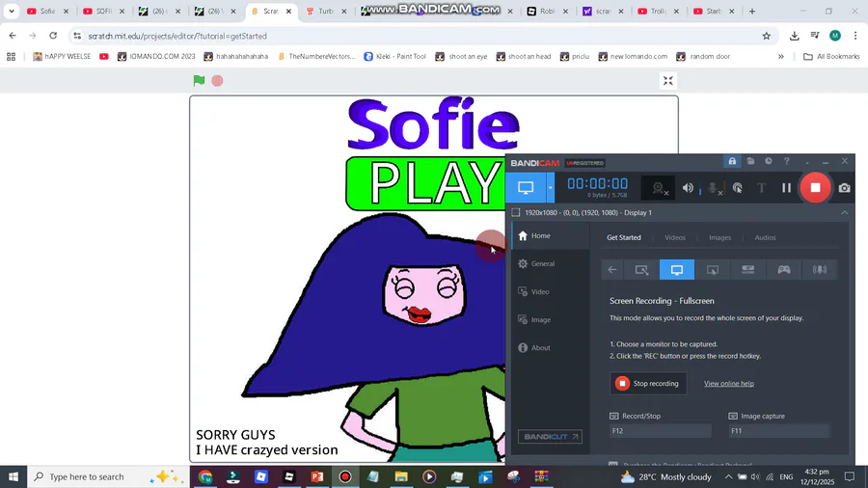The image size is (868, 488).
Task: Expand recording mode dropdown arrow
Action: tap(550, 187)
